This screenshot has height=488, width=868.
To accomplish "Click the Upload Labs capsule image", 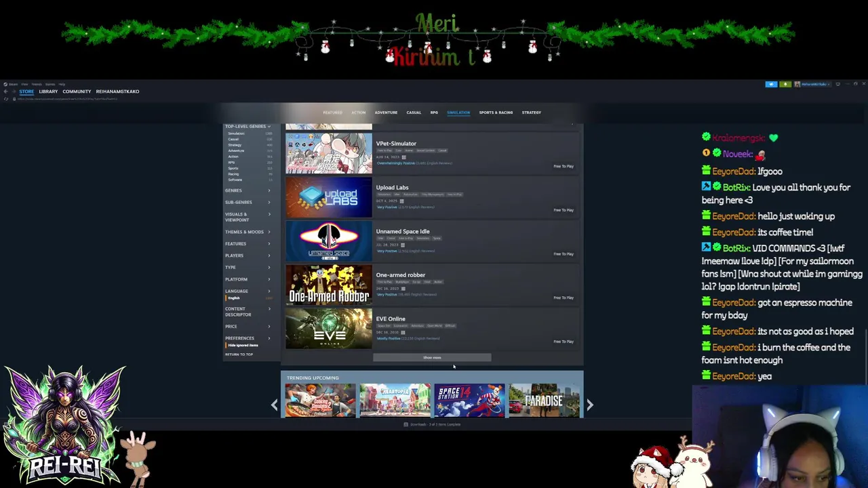I will pyautogui.click(x=329, y=197).
